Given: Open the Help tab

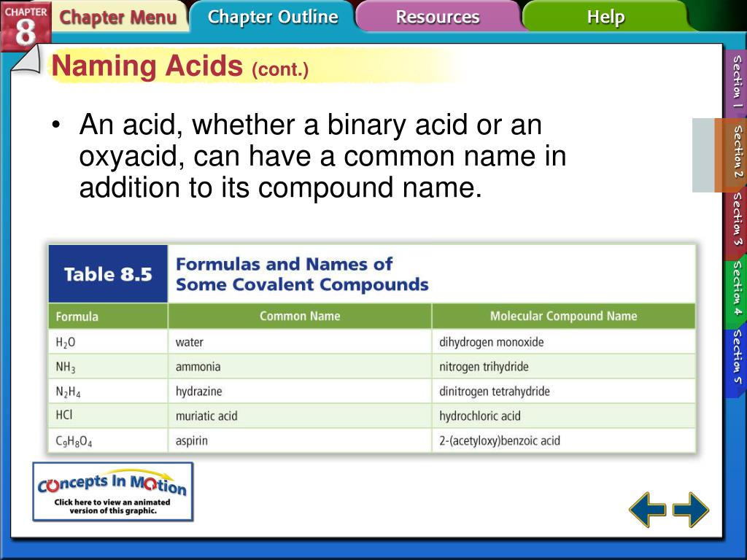Looking at the screenshot, I should pos(605,17).
